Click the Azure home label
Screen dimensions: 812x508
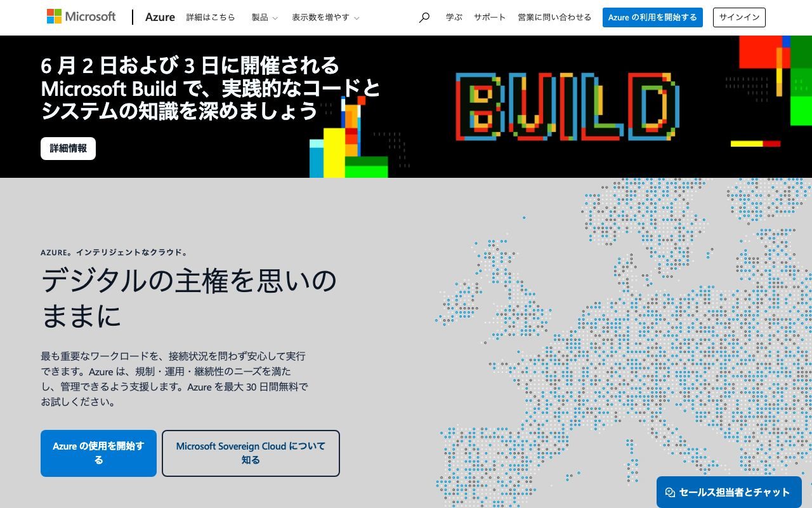point(159,17)
